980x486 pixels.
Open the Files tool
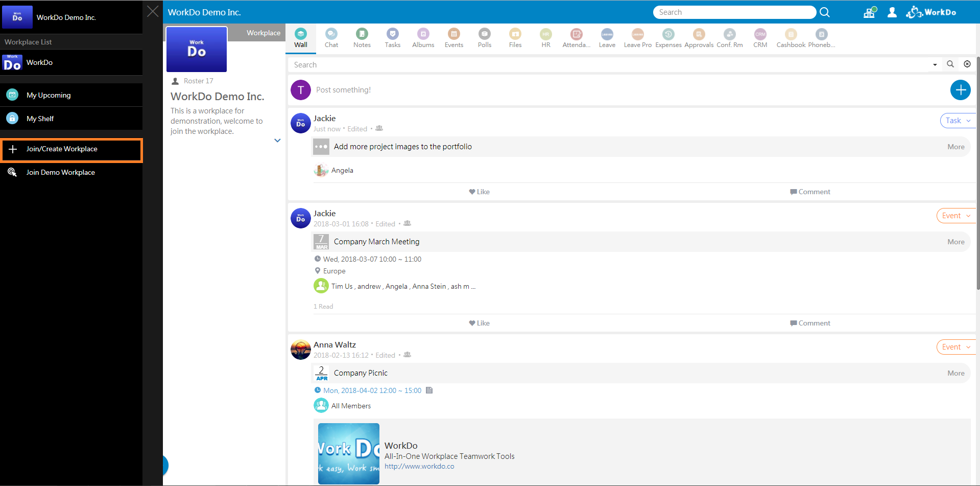pyautogui.click(x=515, y=38)
